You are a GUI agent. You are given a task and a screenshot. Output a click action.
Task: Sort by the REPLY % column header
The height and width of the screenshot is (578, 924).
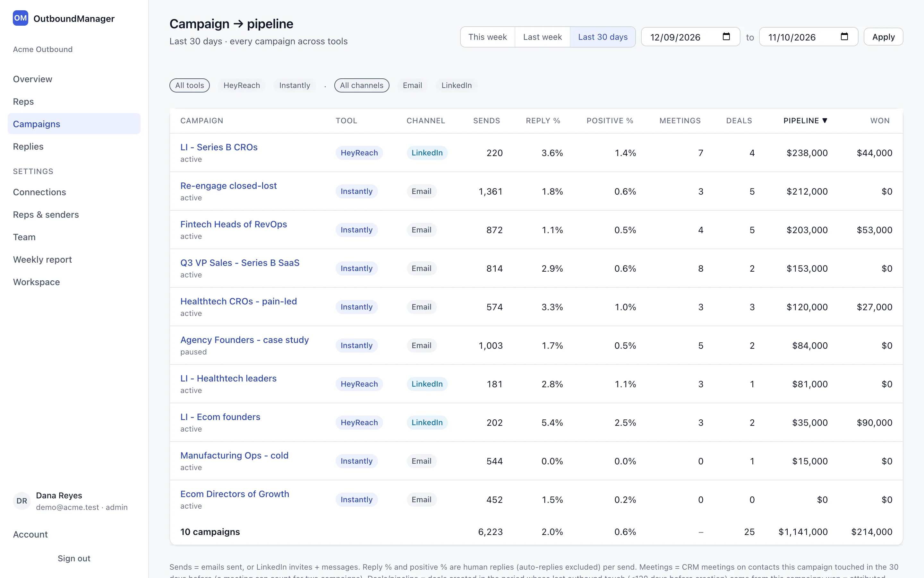click(x=543, y=121)
